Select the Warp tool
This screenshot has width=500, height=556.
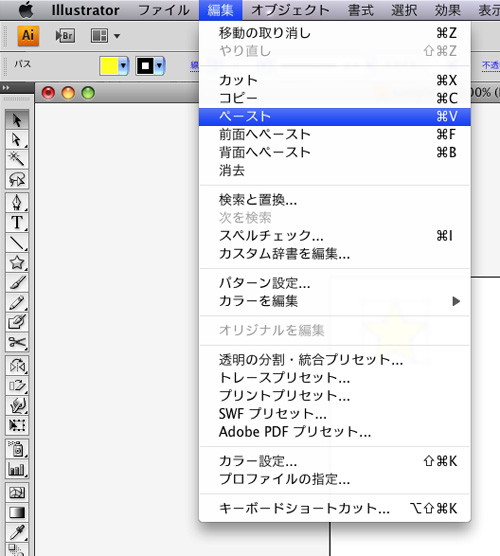(x=17, y=405)
